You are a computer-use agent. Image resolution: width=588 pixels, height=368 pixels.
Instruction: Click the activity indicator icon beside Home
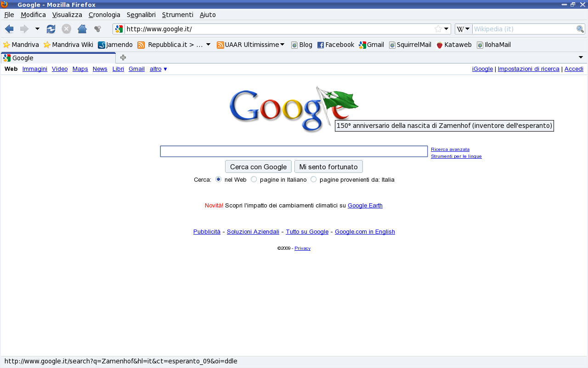tap(97, 29)
